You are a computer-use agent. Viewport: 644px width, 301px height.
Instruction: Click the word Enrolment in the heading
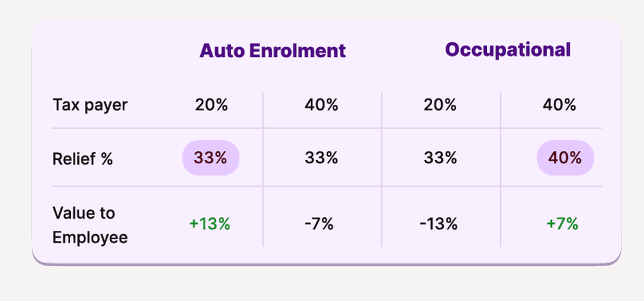298,51
